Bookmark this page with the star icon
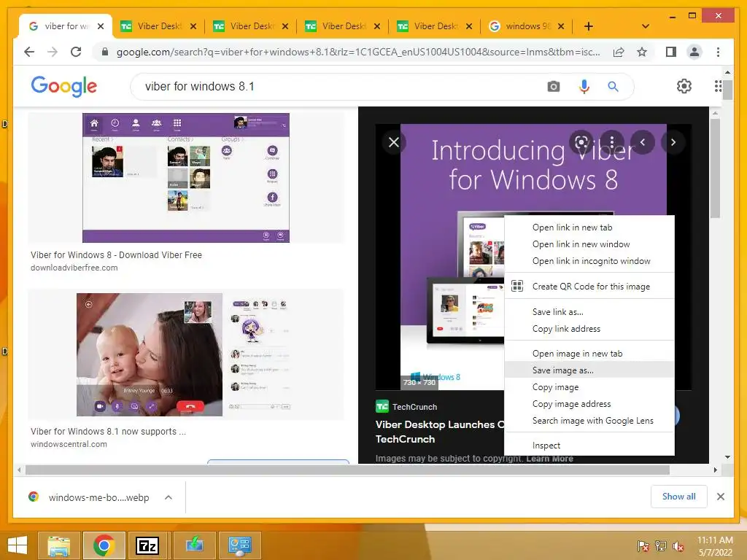The width and height of the screenshot is (747, 560). (x=642, y=52)
